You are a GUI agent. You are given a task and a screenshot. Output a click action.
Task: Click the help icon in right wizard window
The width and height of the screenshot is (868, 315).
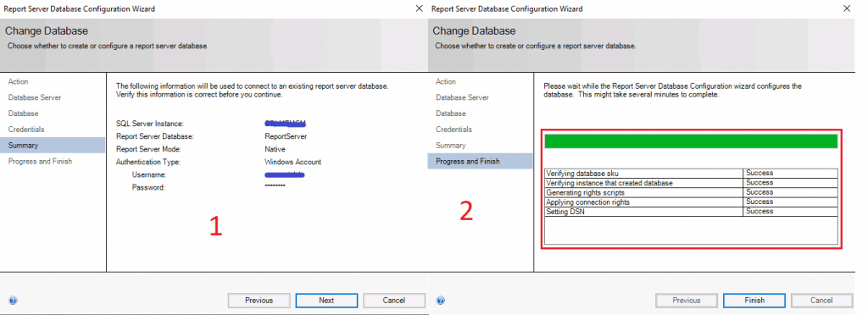tap(441, 301)
